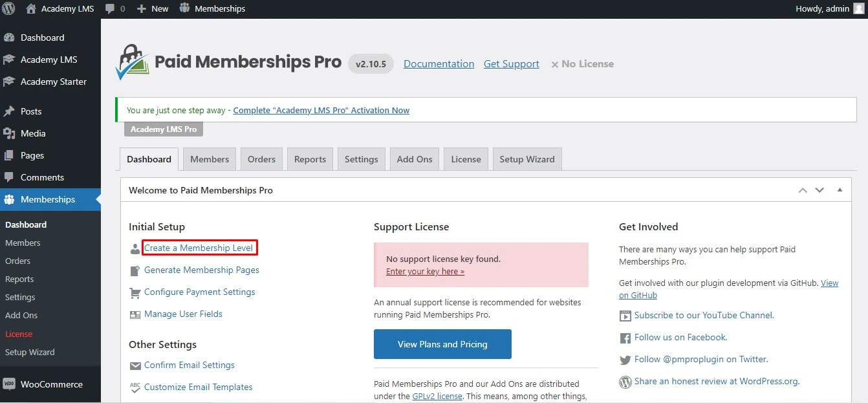
Task: Subscribe to our YouTube Channel link
Action: coord(703,315)
